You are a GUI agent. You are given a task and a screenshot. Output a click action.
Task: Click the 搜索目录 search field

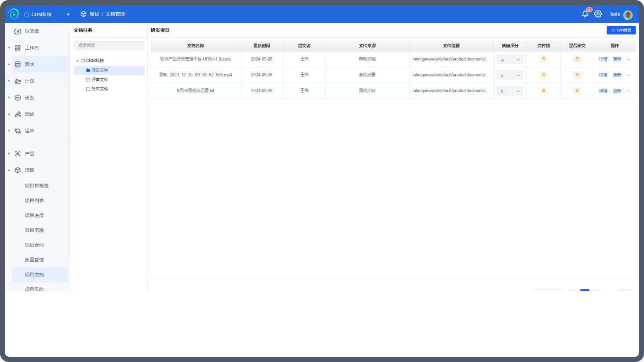pyautogui.click(x=109, y=45)
